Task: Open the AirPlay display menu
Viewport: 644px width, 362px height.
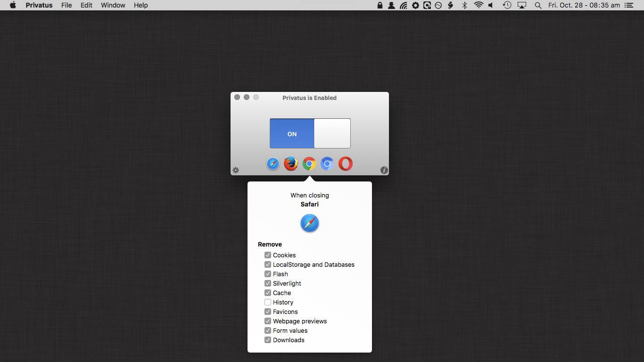Action: click(522, 5)
